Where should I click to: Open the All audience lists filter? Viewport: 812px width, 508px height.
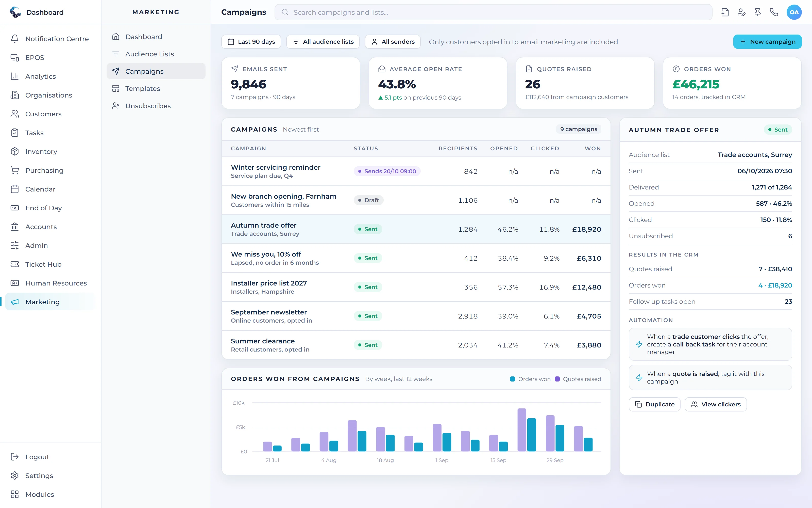323,42
